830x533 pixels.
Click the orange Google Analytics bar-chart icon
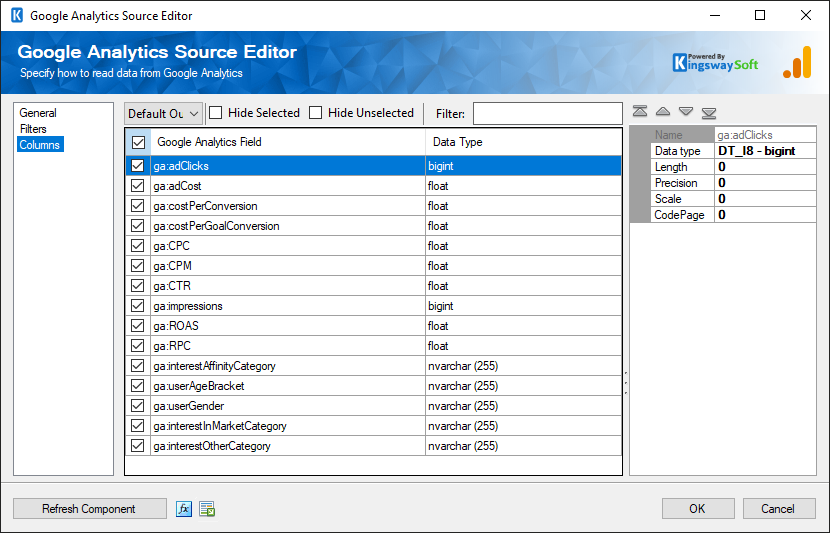[x=797, y=62]
